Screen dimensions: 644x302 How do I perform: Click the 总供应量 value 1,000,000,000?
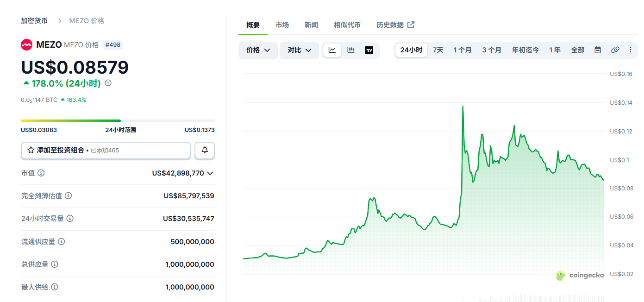coord(190,264)
